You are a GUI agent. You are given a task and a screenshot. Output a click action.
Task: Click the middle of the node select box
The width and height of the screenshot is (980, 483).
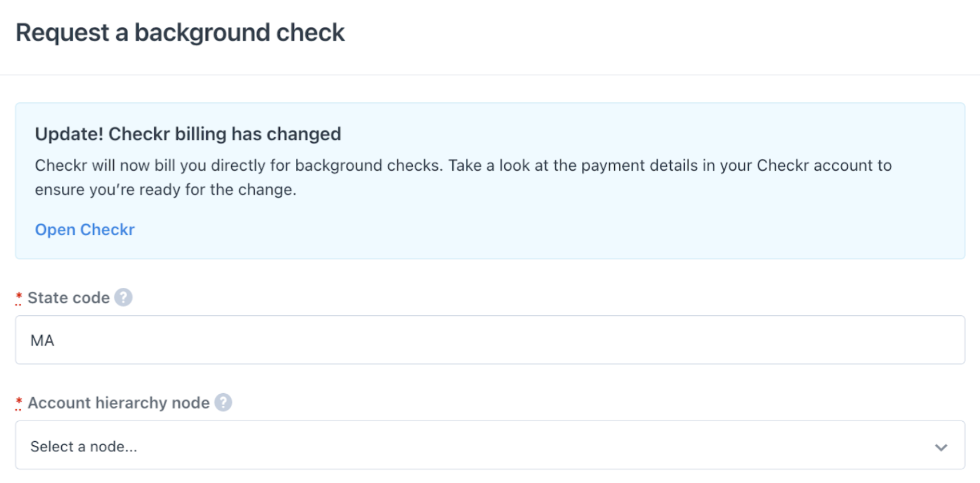(x=490, y=445)
